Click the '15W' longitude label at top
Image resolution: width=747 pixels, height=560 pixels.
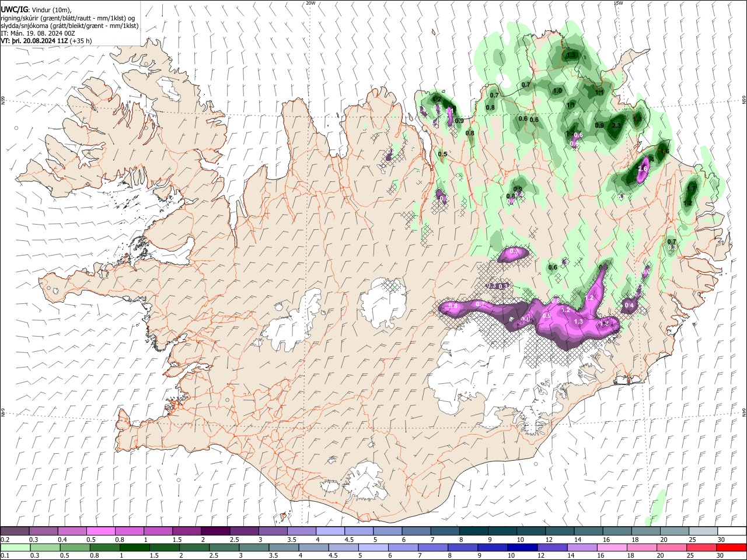coord(619,3)
